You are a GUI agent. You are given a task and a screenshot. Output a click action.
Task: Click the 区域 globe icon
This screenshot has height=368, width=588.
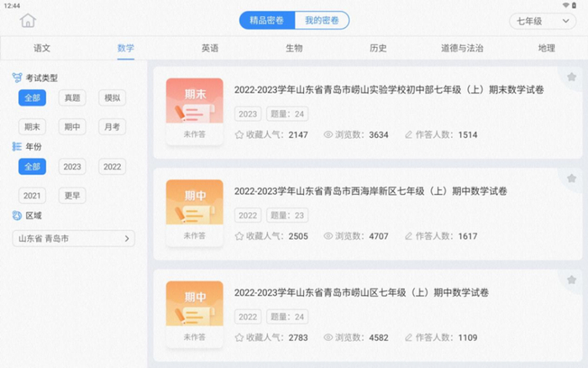[x=17, y=215]
